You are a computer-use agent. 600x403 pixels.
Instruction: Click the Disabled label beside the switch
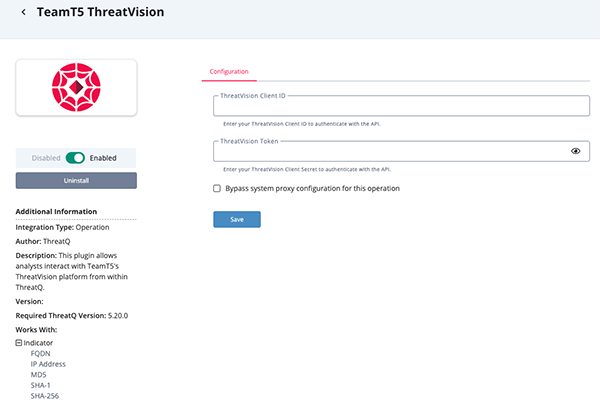46,158
